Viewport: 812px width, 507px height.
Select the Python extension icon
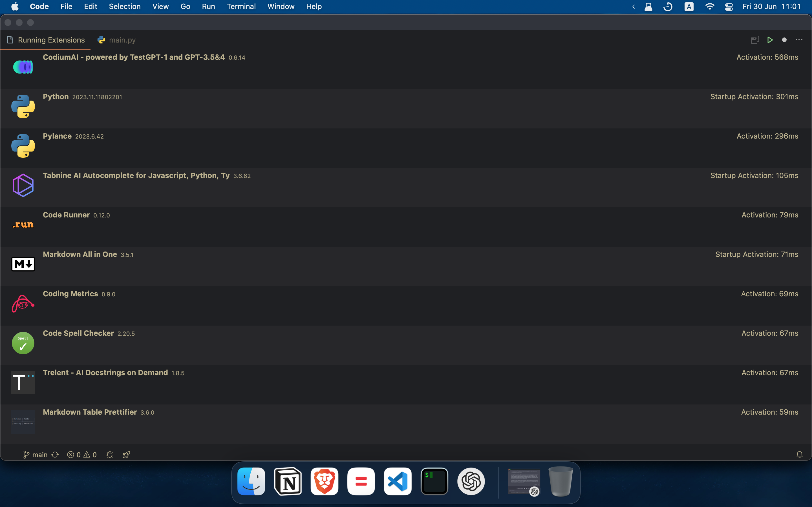click(x=23, y=106)
